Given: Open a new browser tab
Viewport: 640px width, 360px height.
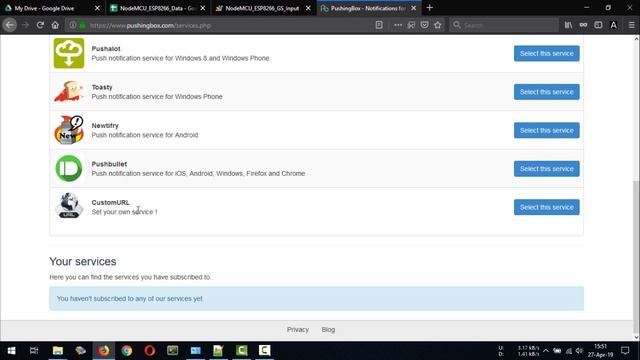Looking at the screenshot, I should coord(429,8).
